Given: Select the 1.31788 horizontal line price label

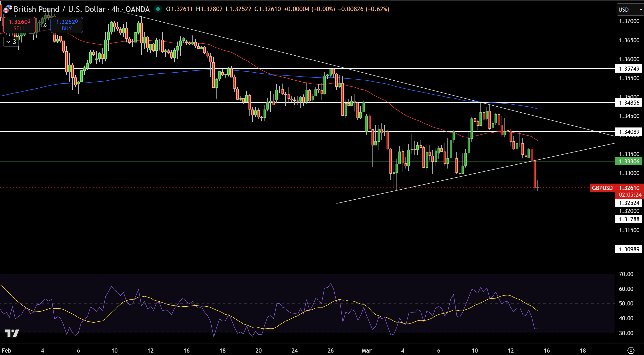Looking at the screenshot, I should pyautogui.click(x=628, y=219).
